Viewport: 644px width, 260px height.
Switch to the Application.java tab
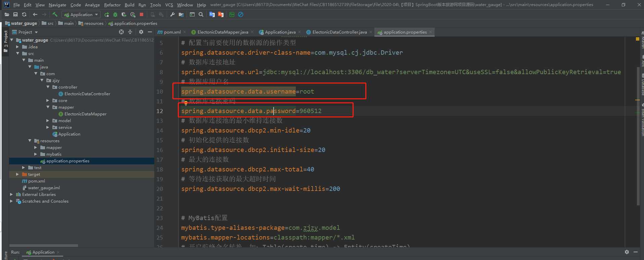(280, 32)
